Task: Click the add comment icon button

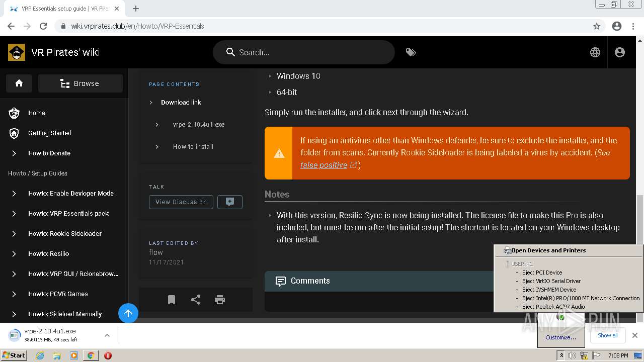Action: click(230, 202)
